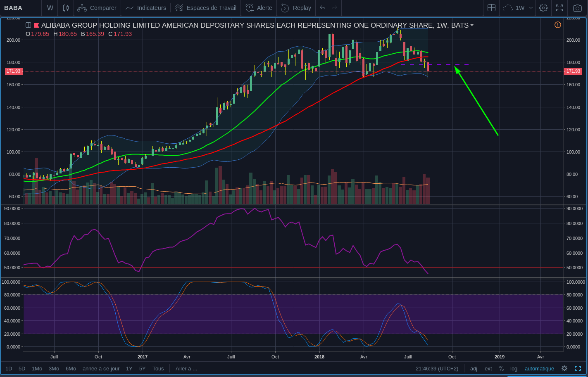Toggle automatique scale

pos(539,368)
